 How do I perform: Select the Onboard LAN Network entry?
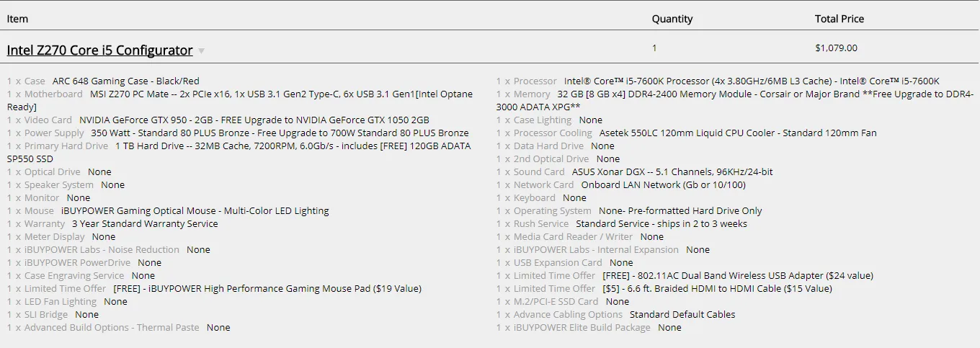(x=663, y=185)
